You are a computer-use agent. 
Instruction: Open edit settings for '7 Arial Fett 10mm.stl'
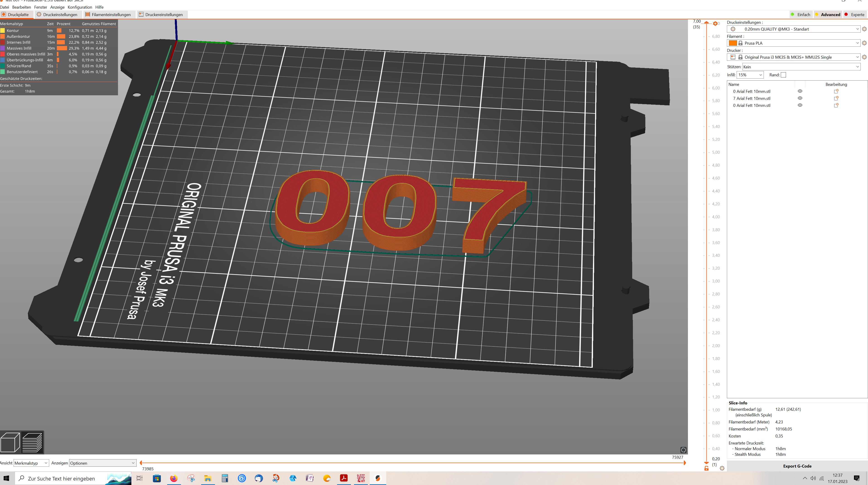pos(837,98)
